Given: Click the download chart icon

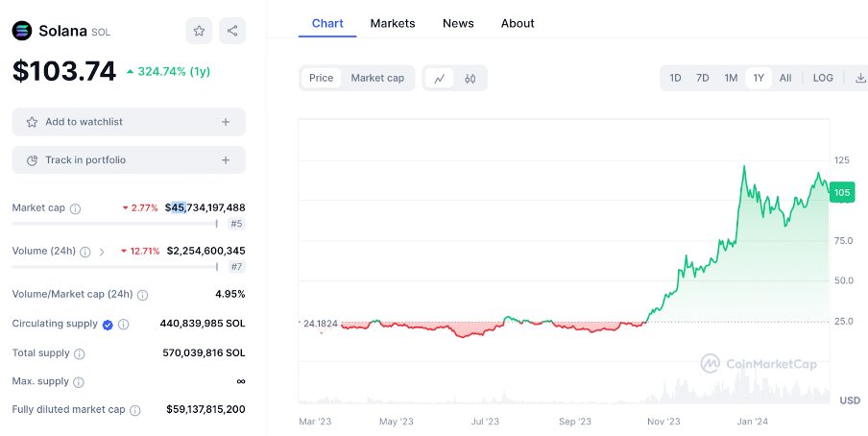Looking at the screenshot, I should click(x=859, y=79).
